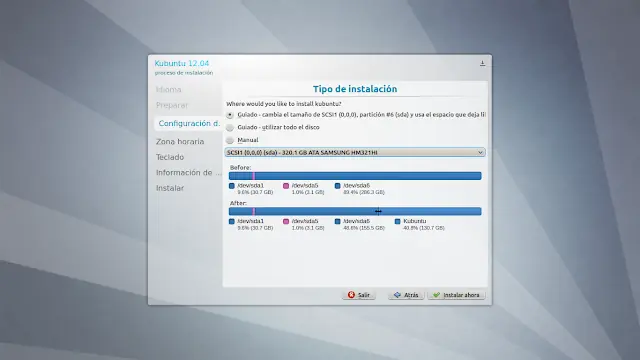The height and width of the screenshot is (360, 640).
Task: Select the Configuración d. sidebar step
Action: [189, 123]
